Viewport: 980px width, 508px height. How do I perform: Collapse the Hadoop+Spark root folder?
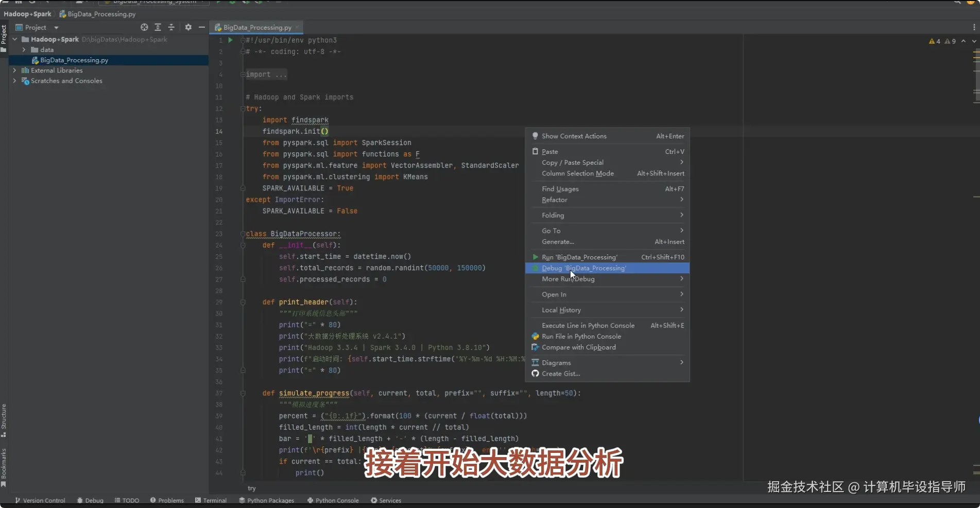[x=15, y=39]
